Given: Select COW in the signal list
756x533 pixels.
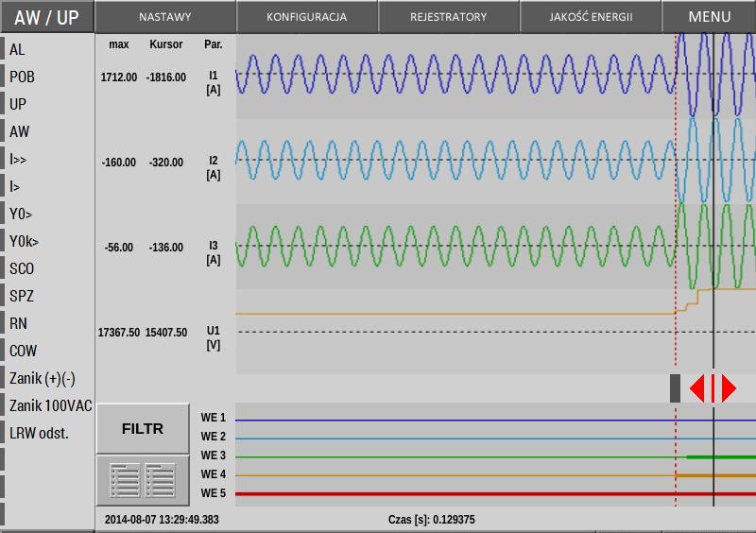Looking at the screenshot, I should (23, 352).
